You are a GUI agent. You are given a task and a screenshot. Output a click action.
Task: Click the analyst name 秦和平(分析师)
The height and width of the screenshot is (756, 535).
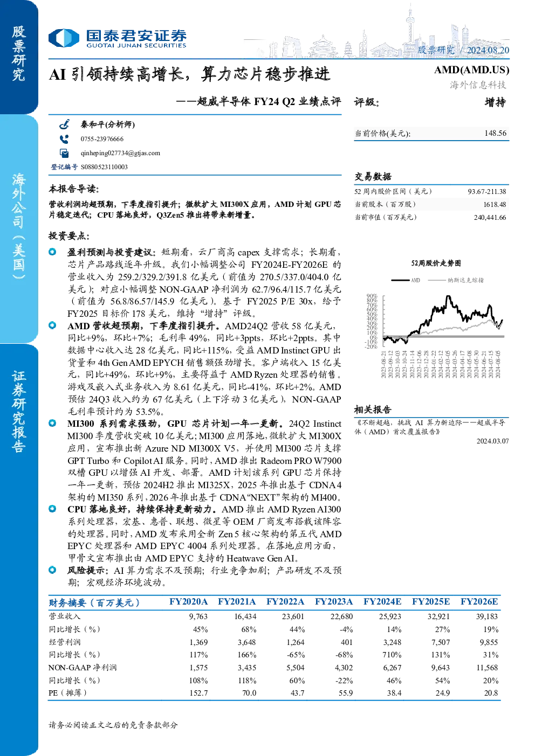click(108, 124)
